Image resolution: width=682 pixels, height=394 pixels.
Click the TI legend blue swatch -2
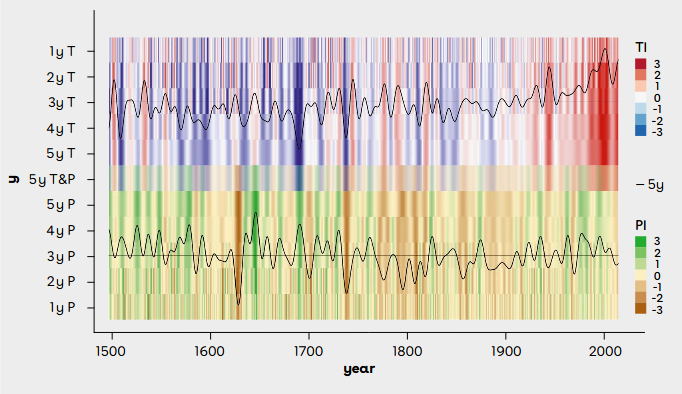[641, 120]
